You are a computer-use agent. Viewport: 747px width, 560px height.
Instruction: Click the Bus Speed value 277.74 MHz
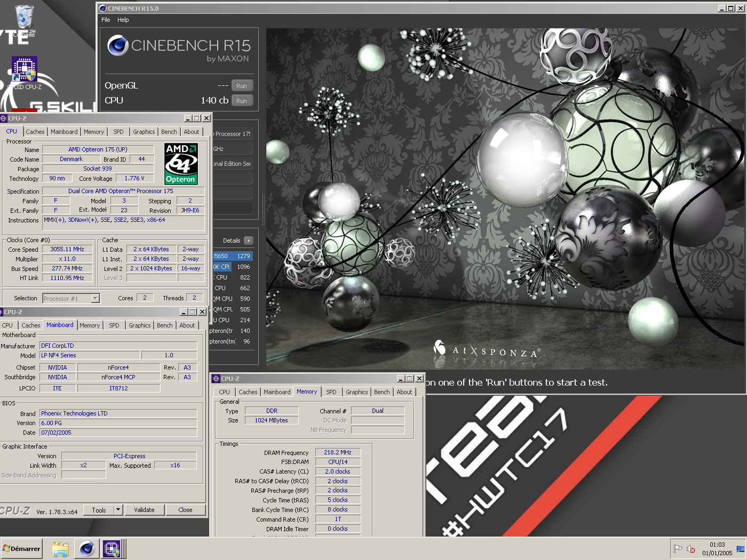pyautogui.click(x=67, y=268)
